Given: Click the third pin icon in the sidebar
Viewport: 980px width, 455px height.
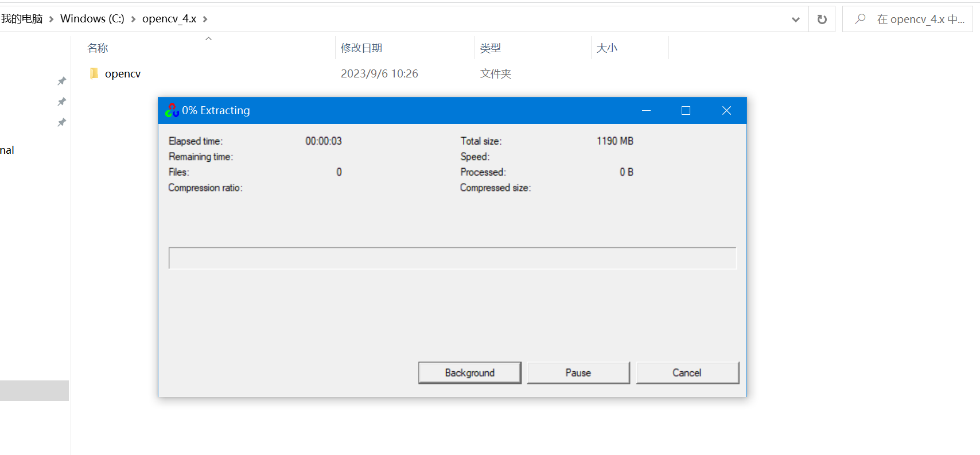Looking at the screenshot, I should [x=61, y=122].
